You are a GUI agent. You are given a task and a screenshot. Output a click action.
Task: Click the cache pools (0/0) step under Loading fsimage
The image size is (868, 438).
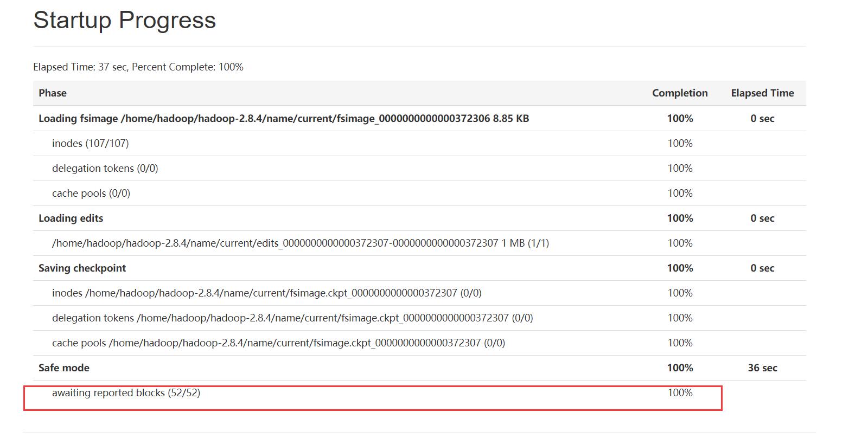91,194
